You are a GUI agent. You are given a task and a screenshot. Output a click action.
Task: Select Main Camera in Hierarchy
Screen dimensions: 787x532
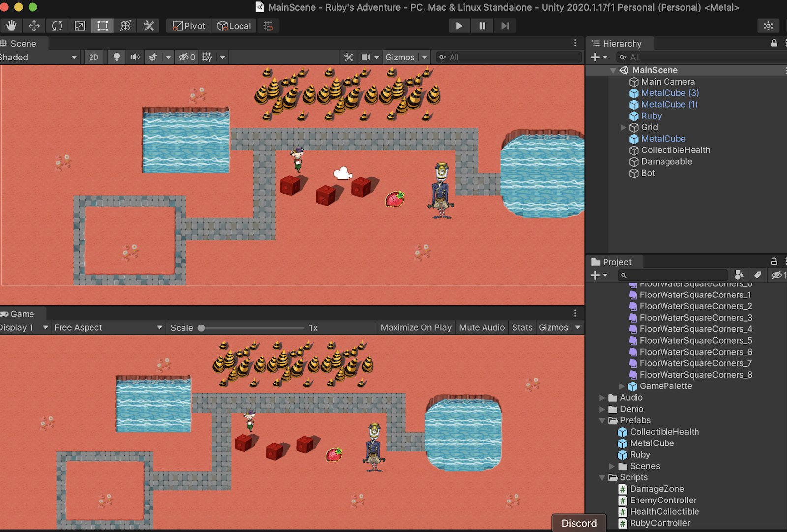coord(667,82)
